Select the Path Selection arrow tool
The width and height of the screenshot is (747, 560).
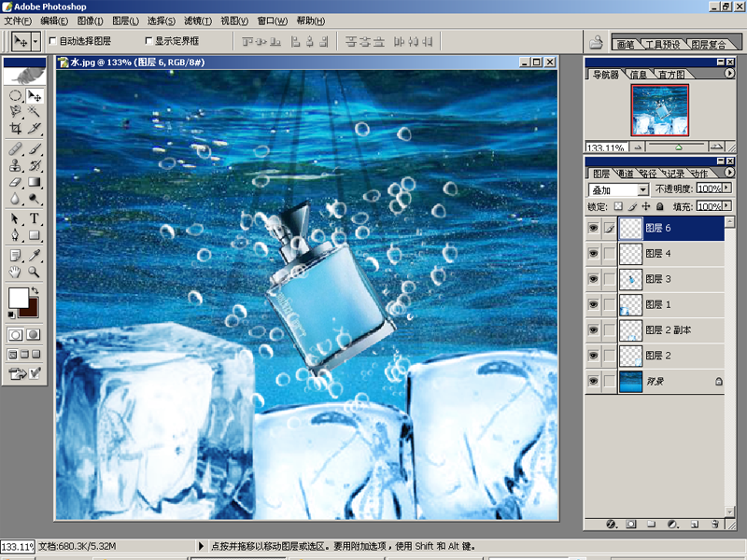15,218
